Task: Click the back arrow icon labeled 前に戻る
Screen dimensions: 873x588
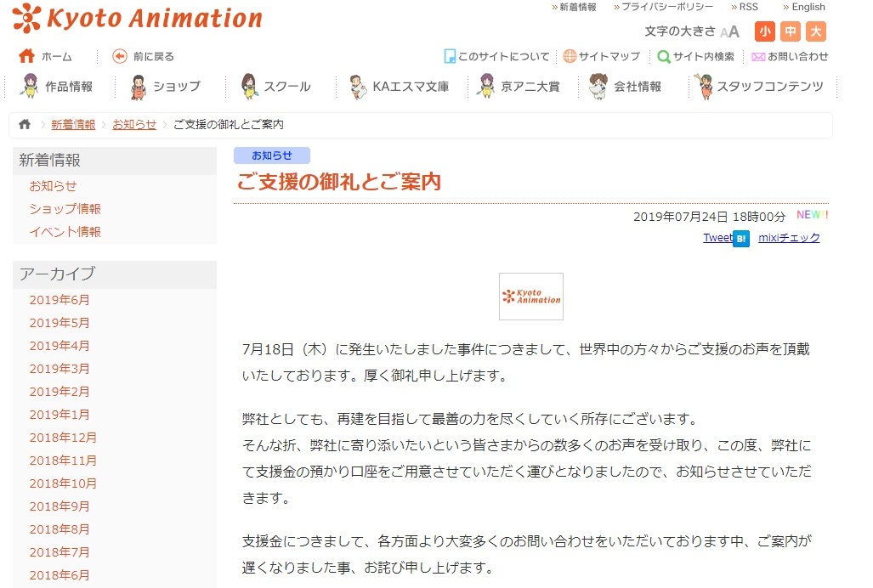Action: [120, 57]
